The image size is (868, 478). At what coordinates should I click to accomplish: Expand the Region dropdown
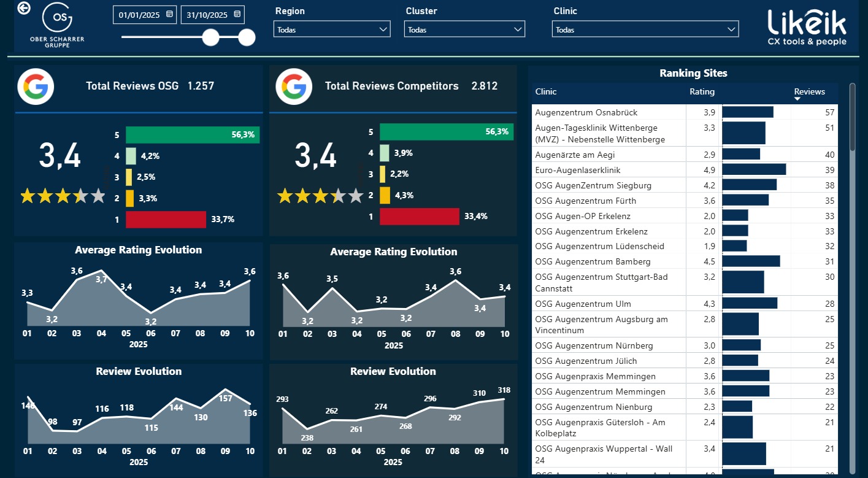383,29
